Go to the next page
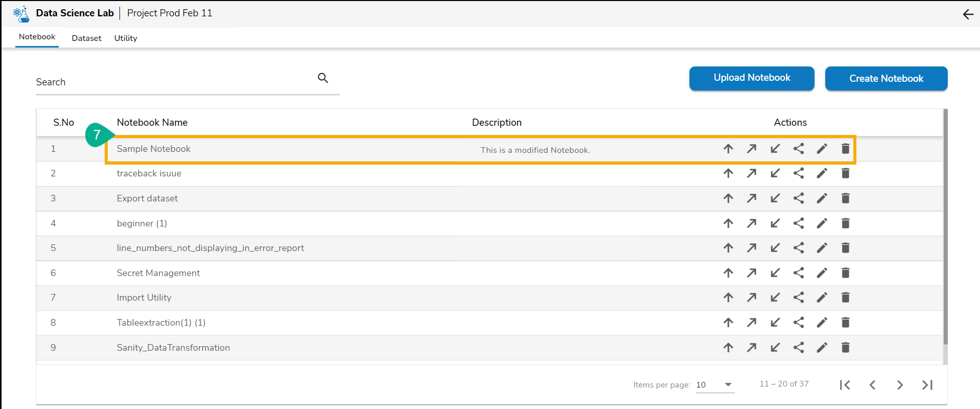Screen dimensions: 980x409 [900, 385]
